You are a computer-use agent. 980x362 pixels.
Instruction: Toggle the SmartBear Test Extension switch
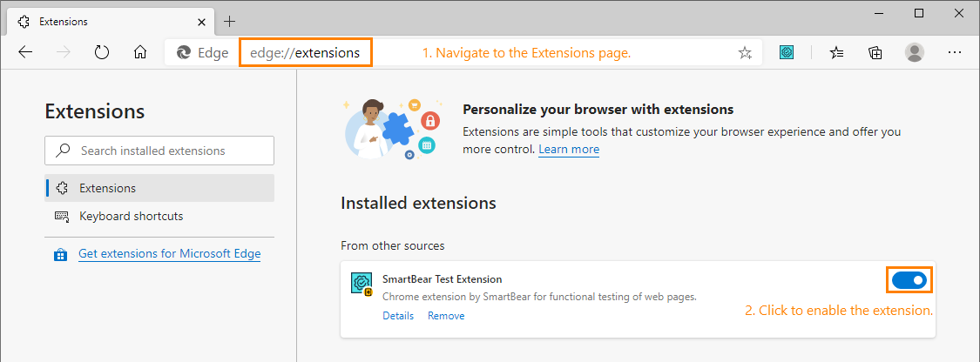tap(909, 279)
